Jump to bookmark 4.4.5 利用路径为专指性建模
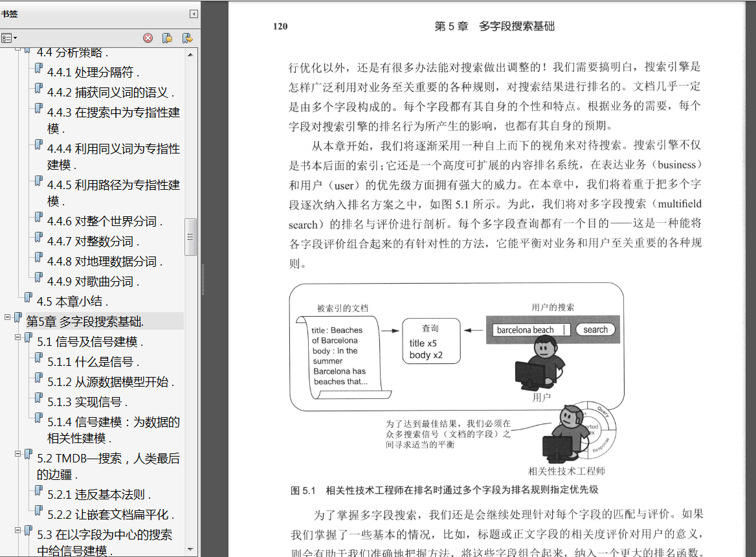This screenshot has height=557, width=756. (113, 193)
